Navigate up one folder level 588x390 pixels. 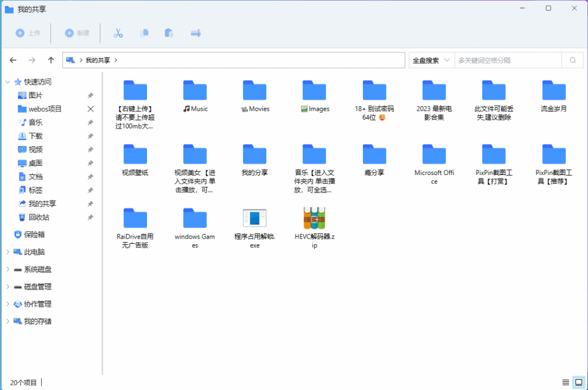[51, 60]
